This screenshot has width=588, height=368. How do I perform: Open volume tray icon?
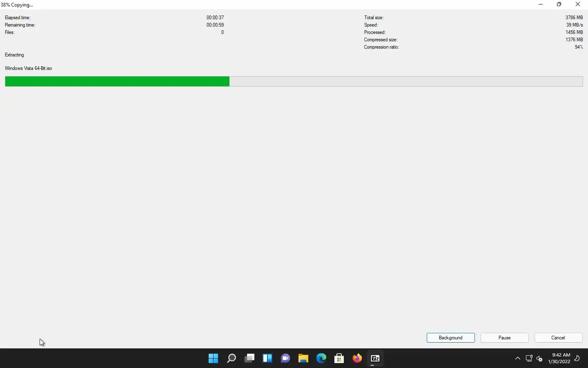(540, 359)
